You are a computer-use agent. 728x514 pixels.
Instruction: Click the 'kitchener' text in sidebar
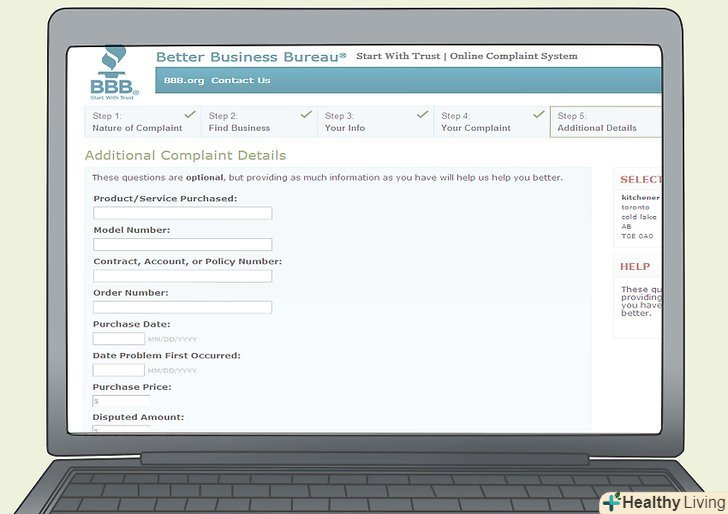point(640,197)
